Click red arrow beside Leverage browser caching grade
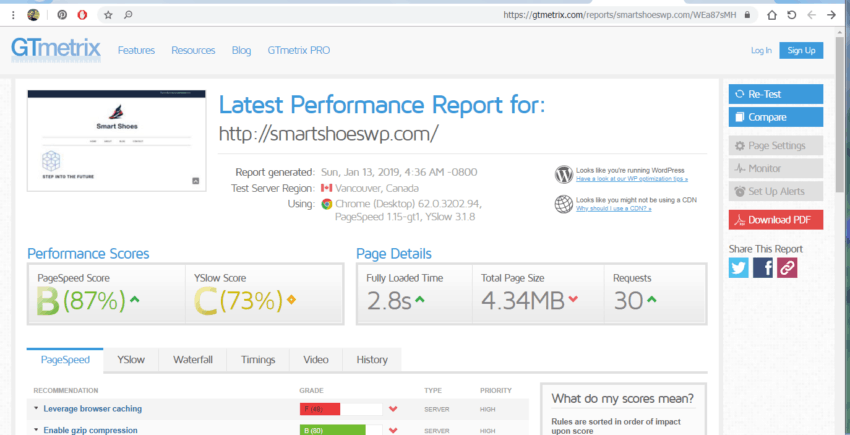 (394, 409)
